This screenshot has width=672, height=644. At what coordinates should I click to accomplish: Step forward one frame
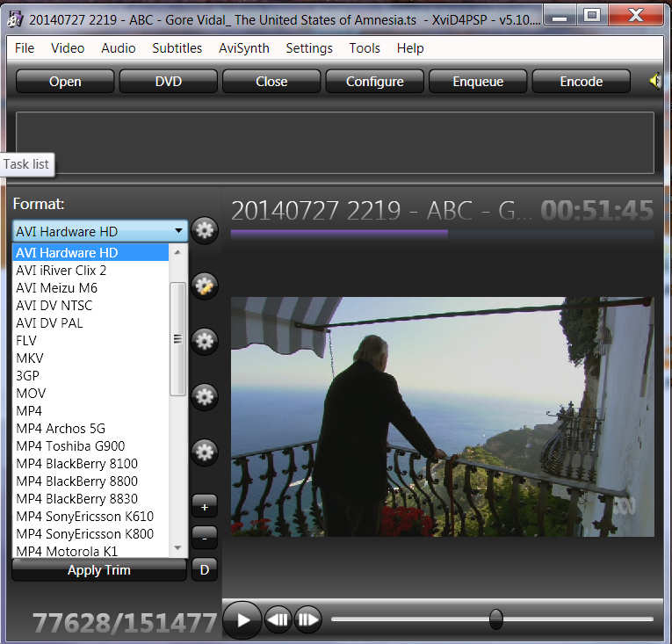(x=307, y=619)
